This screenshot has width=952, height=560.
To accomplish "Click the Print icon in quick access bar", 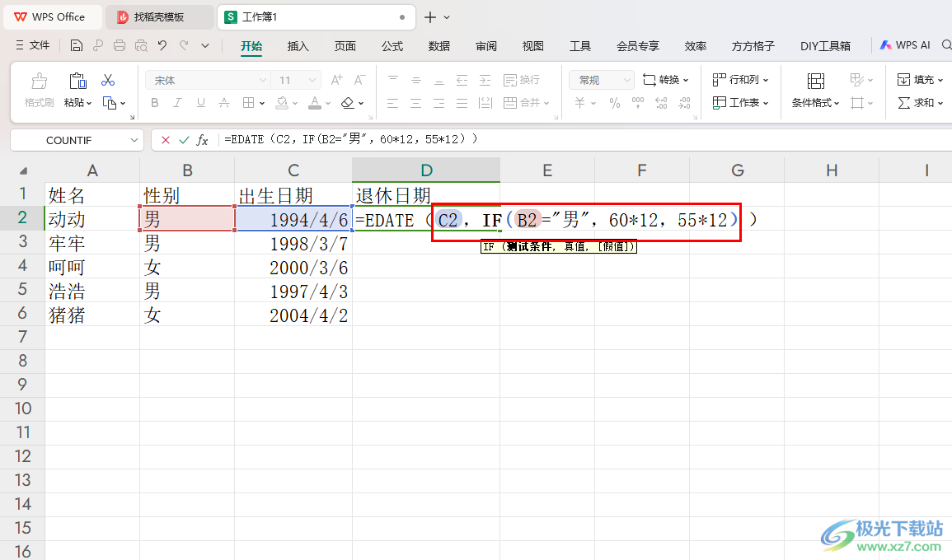I will 120,45.
